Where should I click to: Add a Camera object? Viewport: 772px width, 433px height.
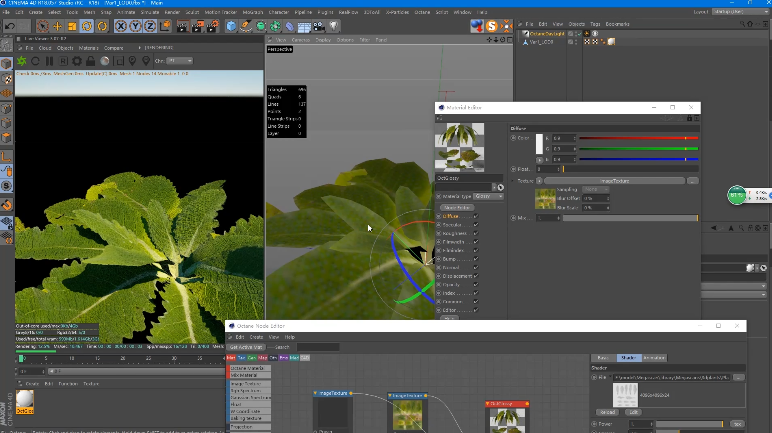coord(319,26)
